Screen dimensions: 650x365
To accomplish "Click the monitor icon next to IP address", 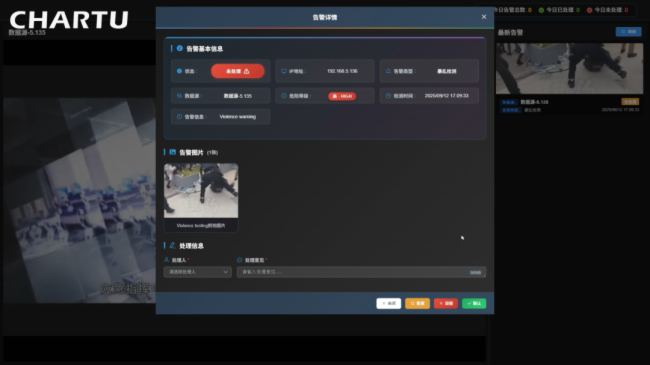I will 284,71.
